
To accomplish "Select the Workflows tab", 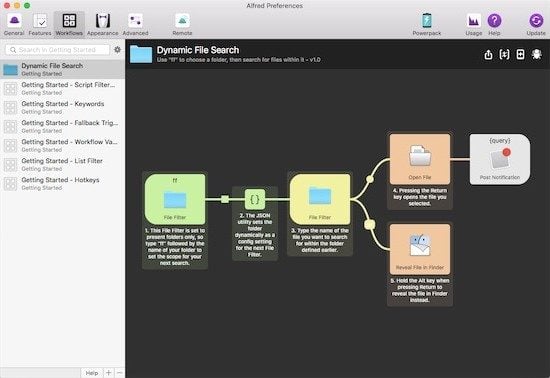I will pyautogui.click(x=69, y=25).
